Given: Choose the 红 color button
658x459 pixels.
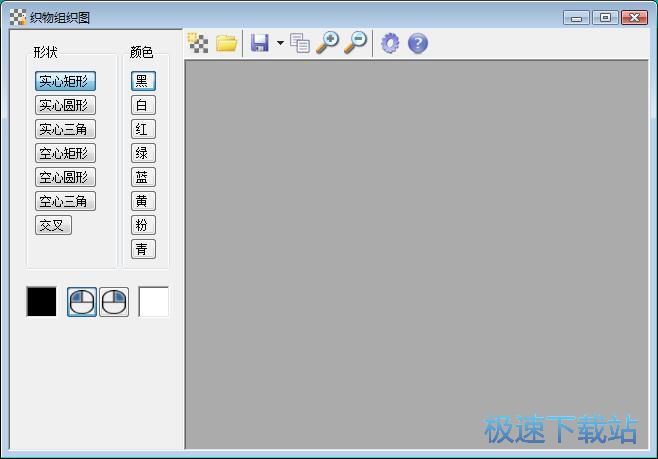Looking at the screenshot, I should [143, 129].
